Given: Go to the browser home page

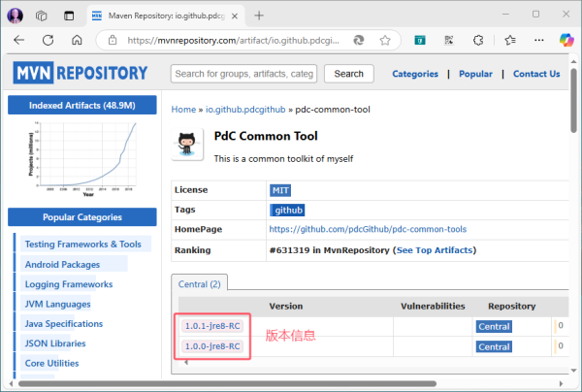Looking at the screenshot, I should tap(77, 40).
